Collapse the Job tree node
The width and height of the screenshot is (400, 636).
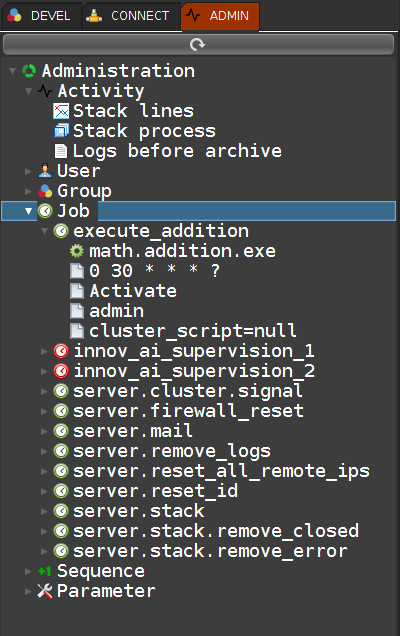(x=28, y=211)
